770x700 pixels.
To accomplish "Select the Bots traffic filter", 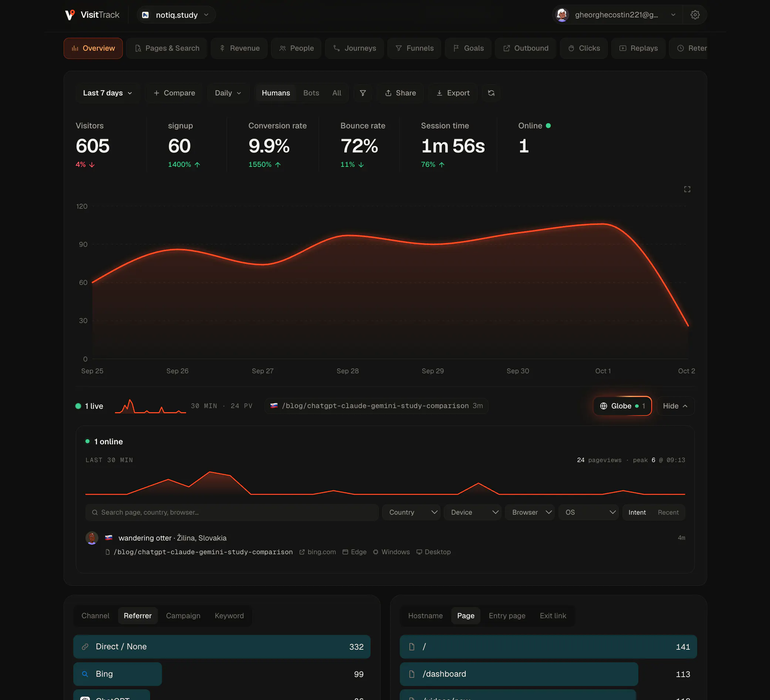I will click(311, 93).
